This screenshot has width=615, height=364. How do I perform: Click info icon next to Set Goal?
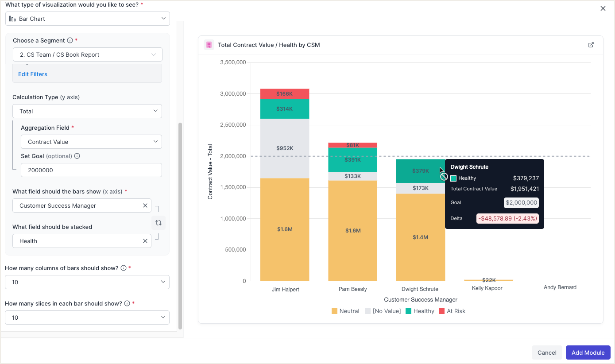tap(77, 156)
